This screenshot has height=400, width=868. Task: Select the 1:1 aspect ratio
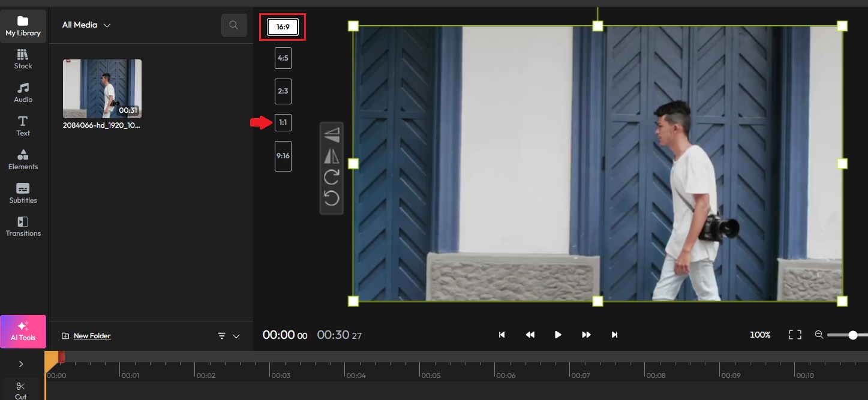point(283,122)
